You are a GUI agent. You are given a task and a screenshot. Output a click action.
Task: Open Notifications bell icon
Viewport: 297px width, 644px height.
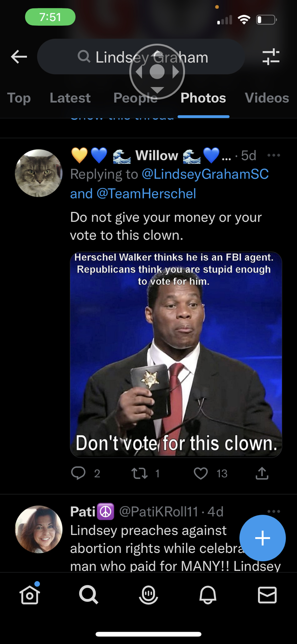208,594
